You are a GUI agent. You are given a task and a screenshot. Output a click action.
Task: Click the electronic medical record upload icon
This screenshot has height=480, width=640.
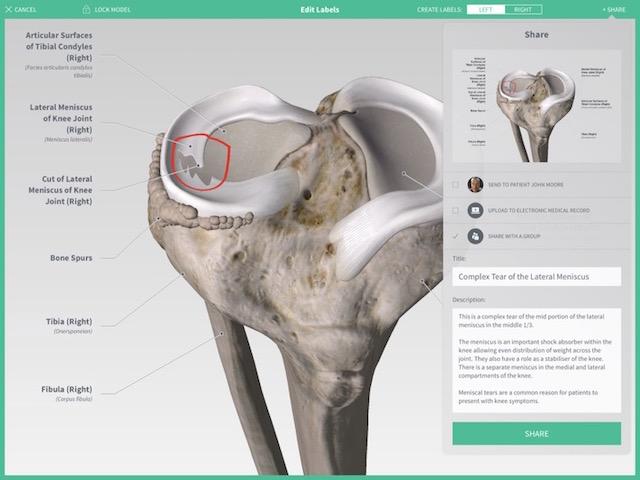pos(475,211)
